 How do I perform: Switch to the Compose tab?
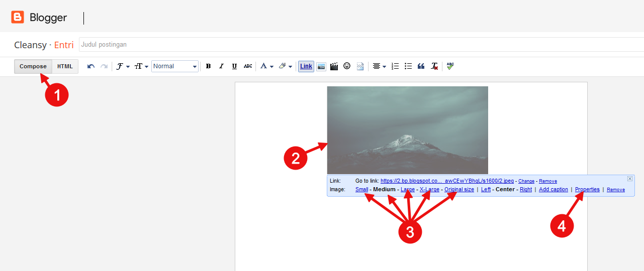33,66
